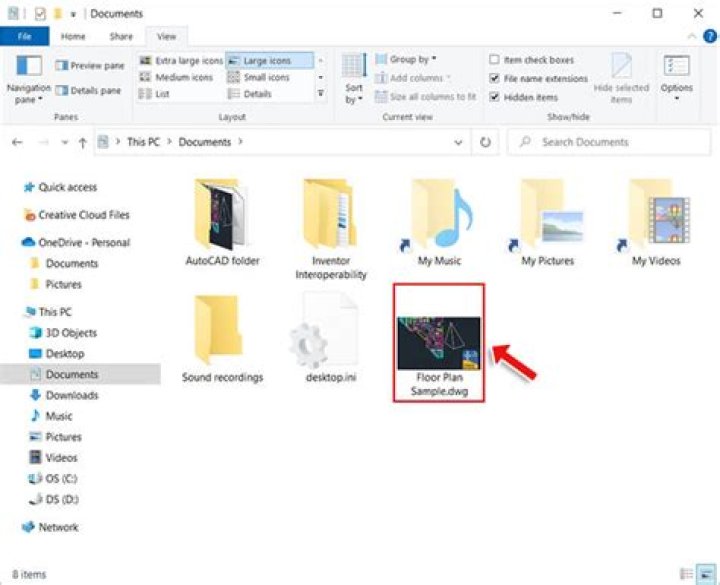This screenshot has width=720, height=585.
Task: Open Quick Access Toolbar customize dropdown
Action: [x=73, y=14]
